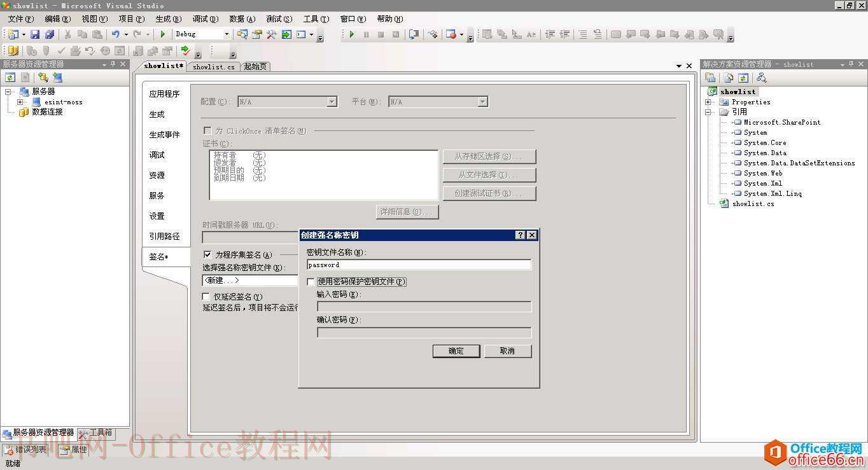Image resolution: width=868 pixels, height=470 pixels.
Task: Collapse the 引用 references folder
Action: [708, 112]
